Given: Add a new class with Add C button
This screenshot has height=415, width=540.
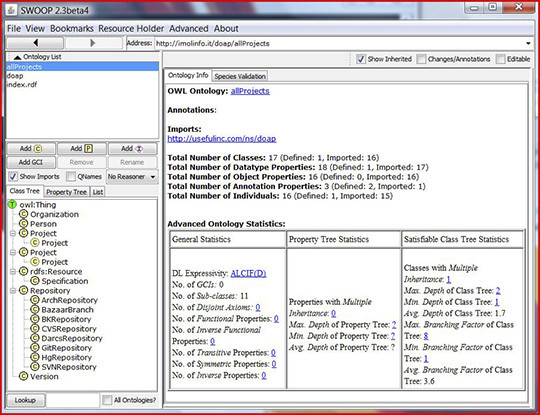Looking at the screenshot, I should click(31, 148).
